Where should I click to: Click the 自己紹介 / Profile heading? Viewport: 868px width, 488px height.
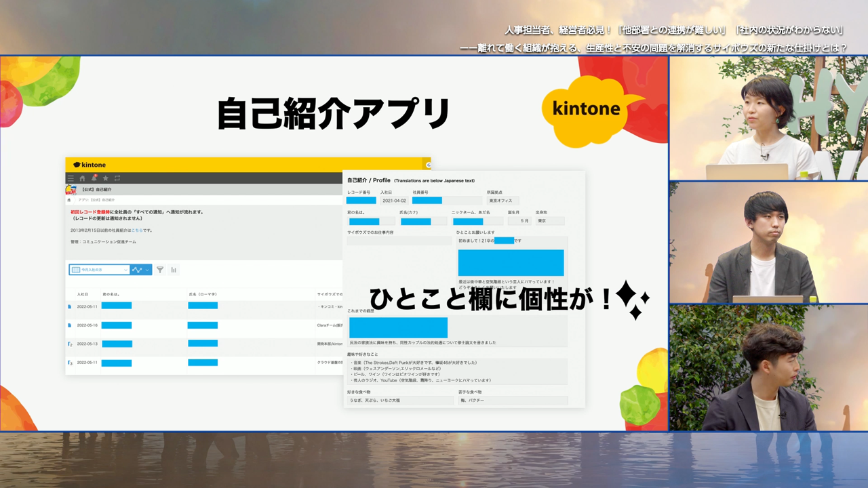(369, 180)
